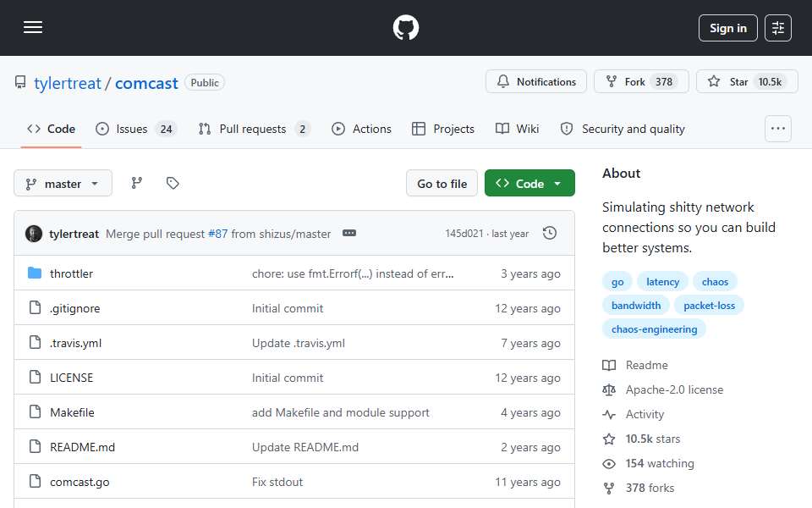Click the throttler folder icon
This screenshot has width=812, height=508.
[x=35, y=273]
